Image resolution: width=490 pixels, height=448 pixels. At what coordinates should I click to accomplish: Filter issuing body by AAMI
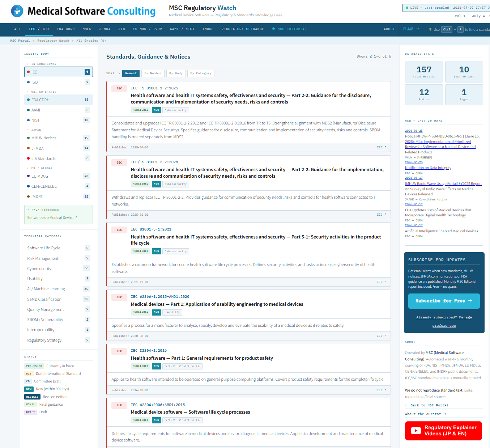[x=59, y=110]
